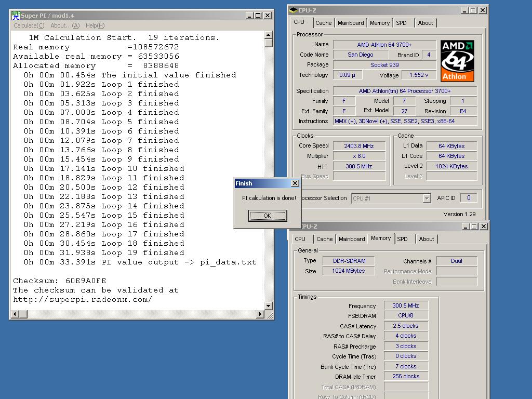Click the AMD Athlon 64 logo

point(457,61)
